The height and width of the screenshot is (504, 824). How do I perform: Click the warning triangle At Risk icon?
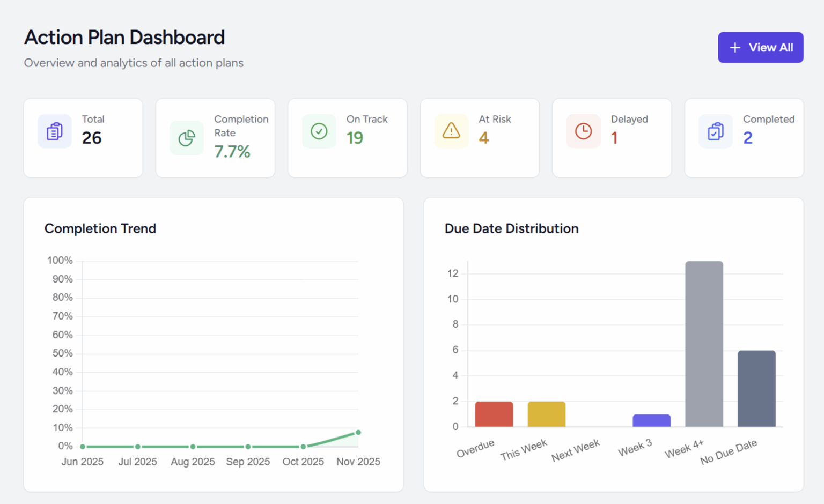(x=451, y=131)
